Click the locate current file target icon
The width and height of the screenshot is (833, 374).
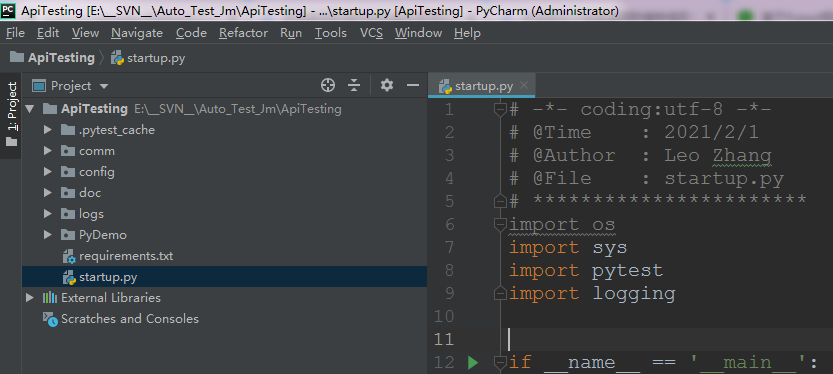tap(328, 85)
